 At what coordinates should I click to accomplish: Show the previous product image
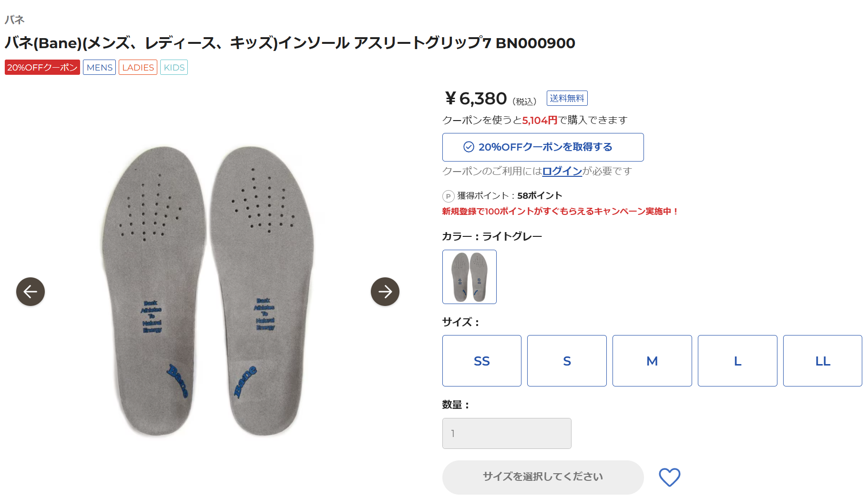(x=31, y=292)
